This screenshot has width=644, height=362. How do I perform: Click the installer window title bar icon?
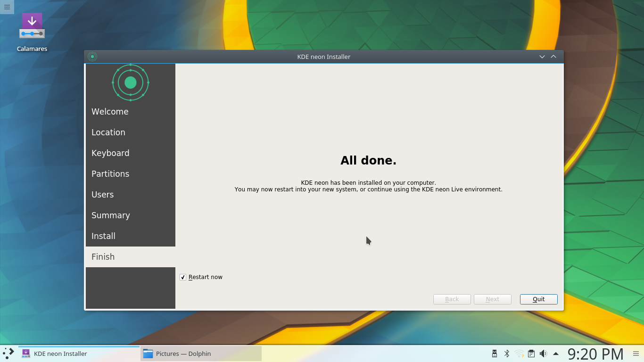pos(92,57)
